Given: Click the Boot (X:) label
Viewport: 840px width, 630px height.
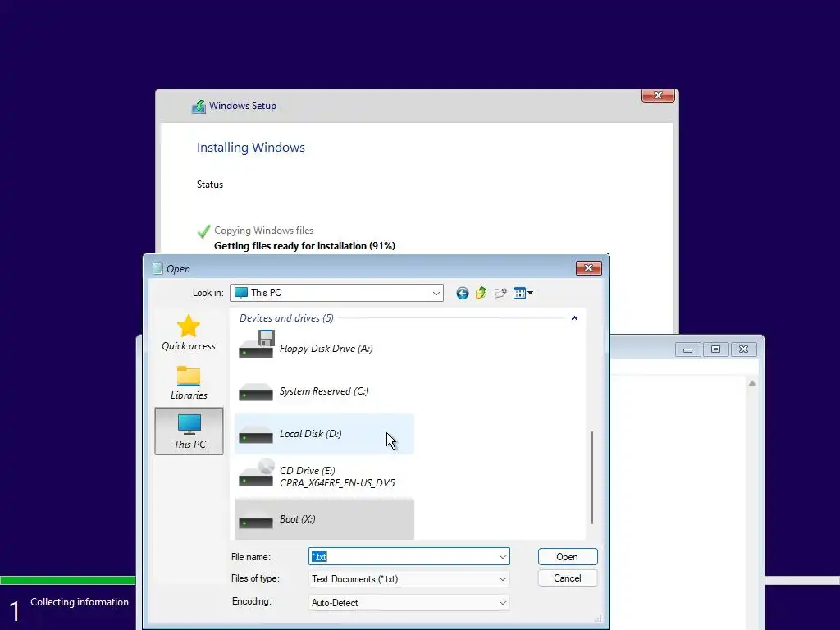Looking at the screenshot, I should (297, 519).
